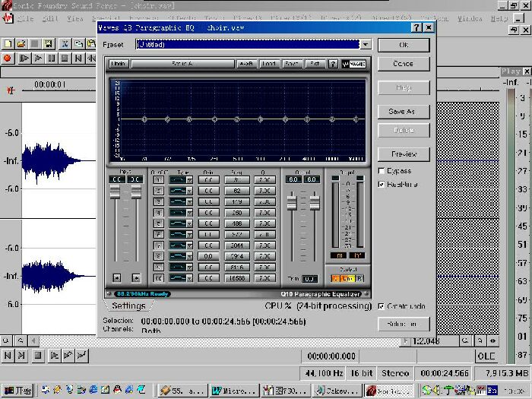532x399 pixels.
Task: Open the Help menu in menu bar
Action: 499,18
